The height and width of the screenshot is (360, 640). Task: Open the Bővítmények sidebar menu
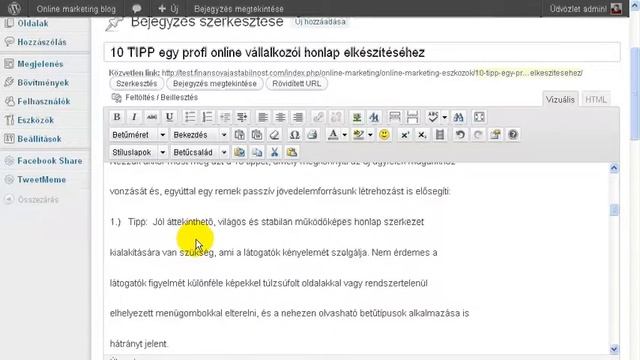(x=43, y=83)
